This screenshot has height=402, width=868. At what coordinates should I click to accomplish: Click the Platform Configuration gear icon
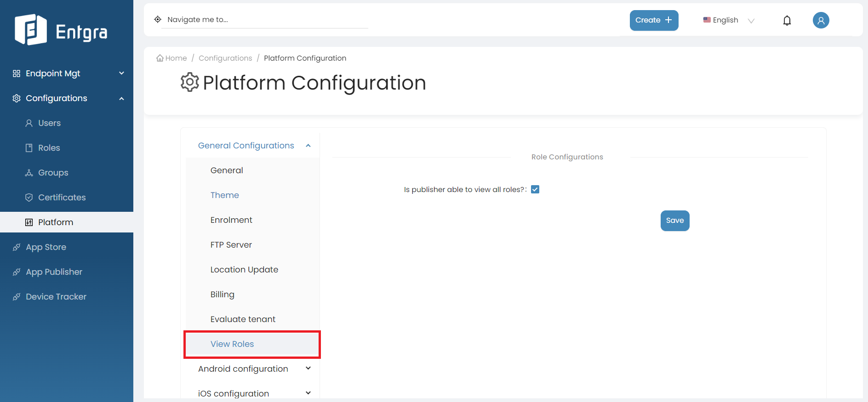(189, 82)
